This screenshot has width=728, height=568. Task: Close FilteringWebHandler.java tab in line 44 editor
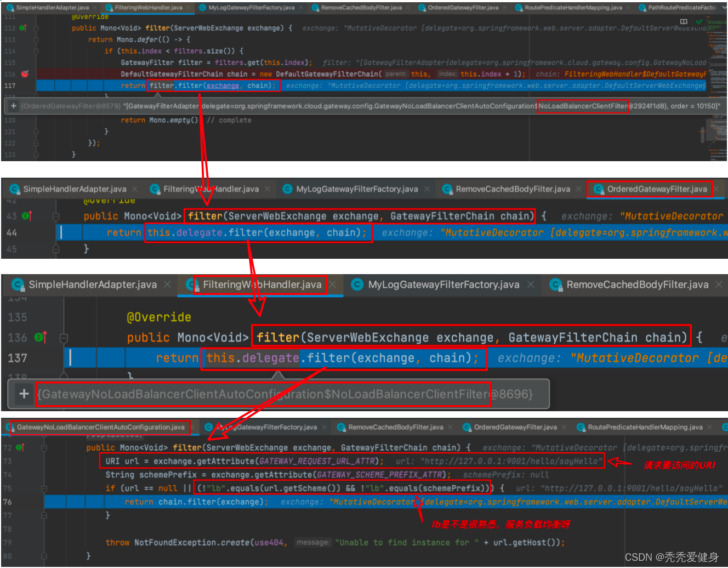point(268,189)
